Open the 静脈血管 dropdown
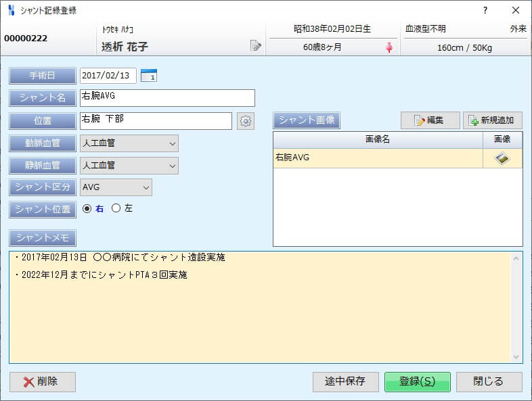The image size is (532, 401). point(129,166)
